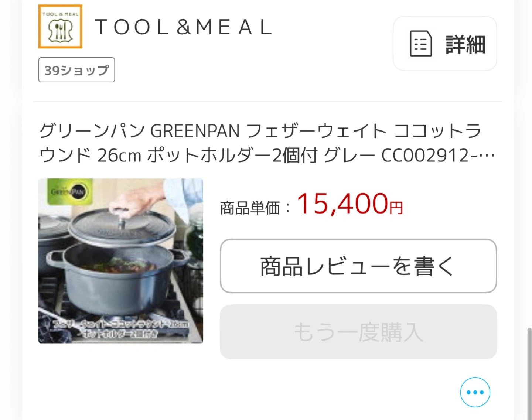Tap the TOOL&MEAL shop logo icon
The height and width of the screenshot is (420, 532).
(x=60, y=27)
